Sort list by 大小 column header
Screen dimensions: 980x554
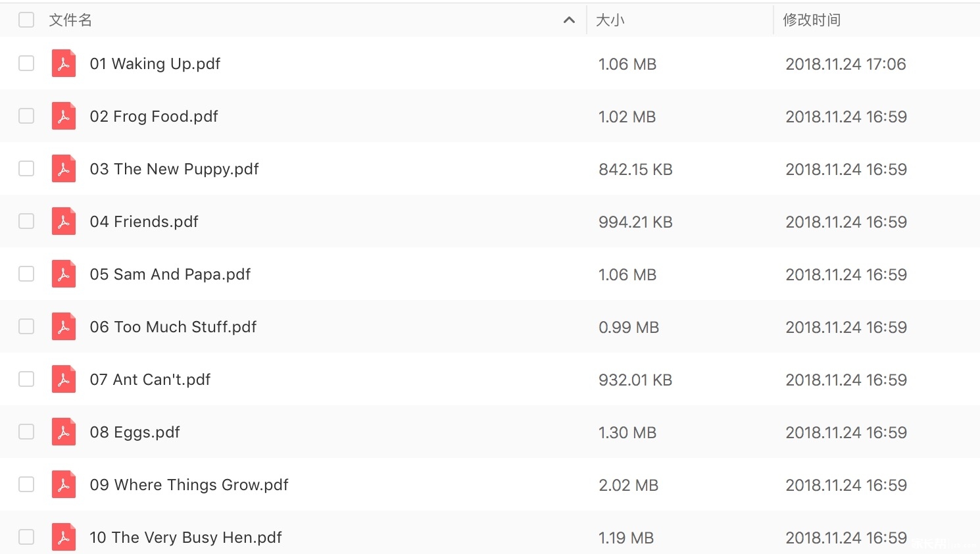pos(610,20)
